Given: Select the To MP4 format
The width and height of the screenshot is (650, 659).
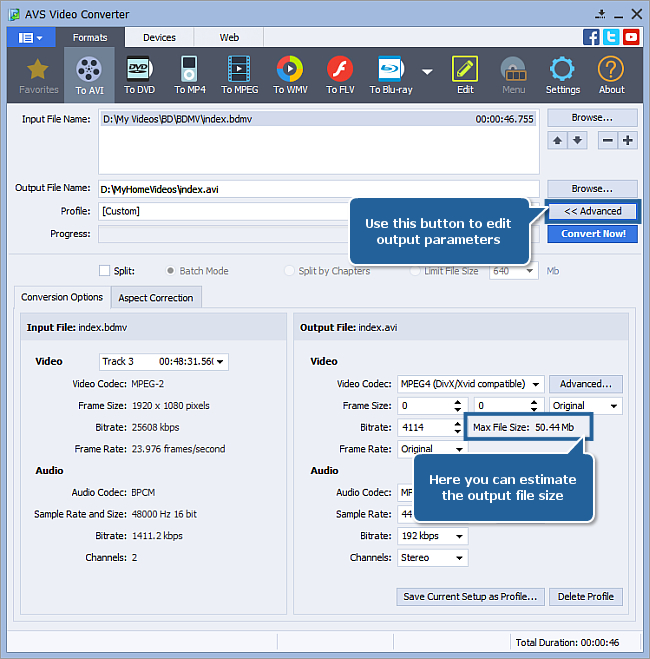Looking at the screenshot, I should 189,75.
